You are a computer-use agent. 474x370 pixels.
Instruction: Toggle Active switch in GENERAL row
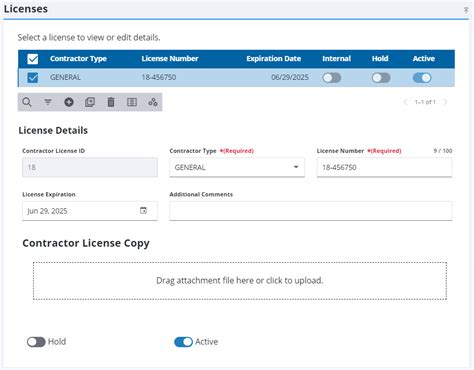click(422, 78)
